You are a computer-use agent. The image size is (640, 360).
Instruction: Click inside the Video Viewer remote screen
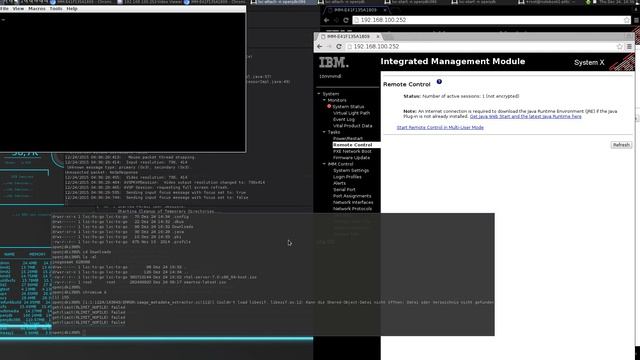(122, 82)
